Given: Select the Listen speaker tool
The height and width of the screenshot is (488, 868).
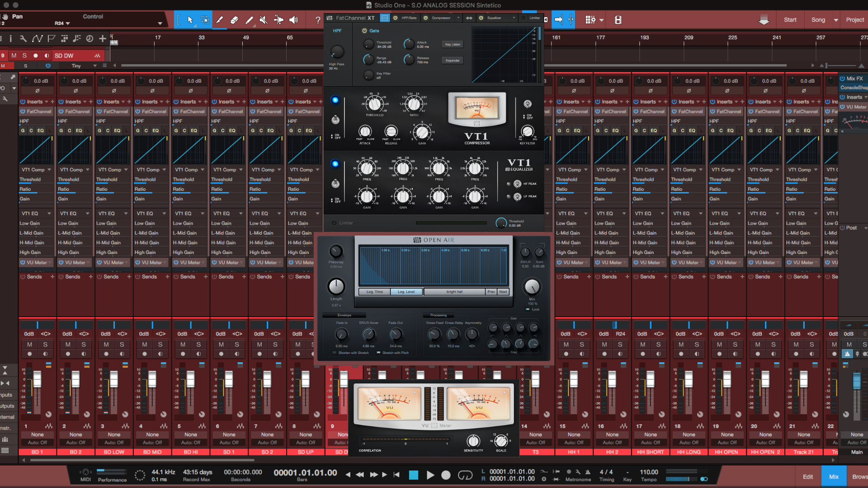Looking at the screenshot, I should (x=294, y=20).
